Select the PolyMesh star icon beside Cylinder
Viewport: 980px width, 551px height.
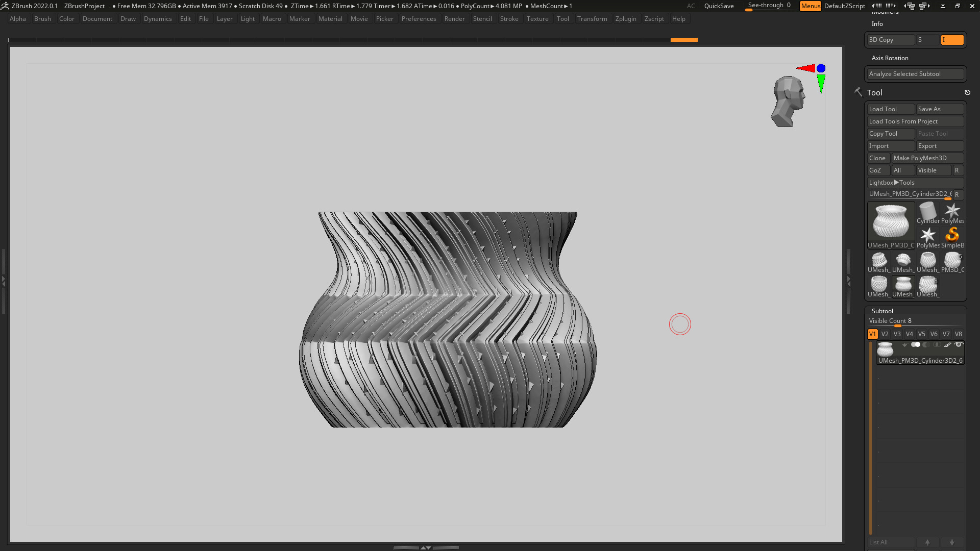(x=952, y=213)
